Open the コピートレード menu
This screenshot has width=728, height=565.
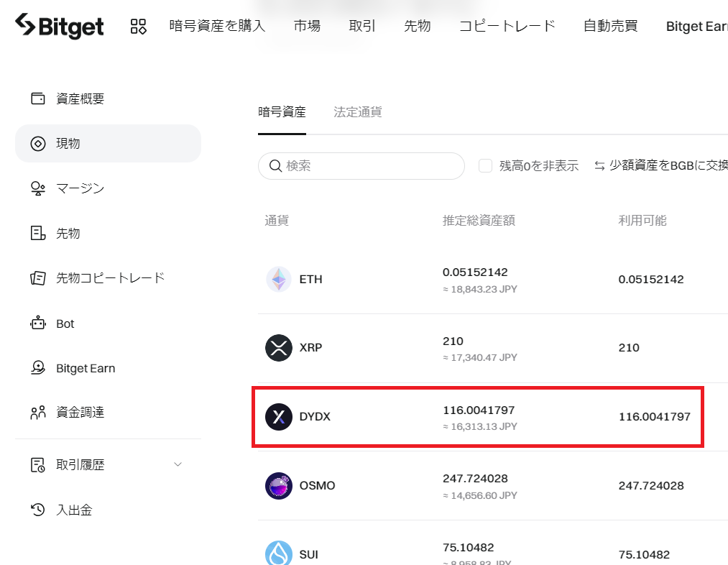pyautogui.click(x=507, y=26)
